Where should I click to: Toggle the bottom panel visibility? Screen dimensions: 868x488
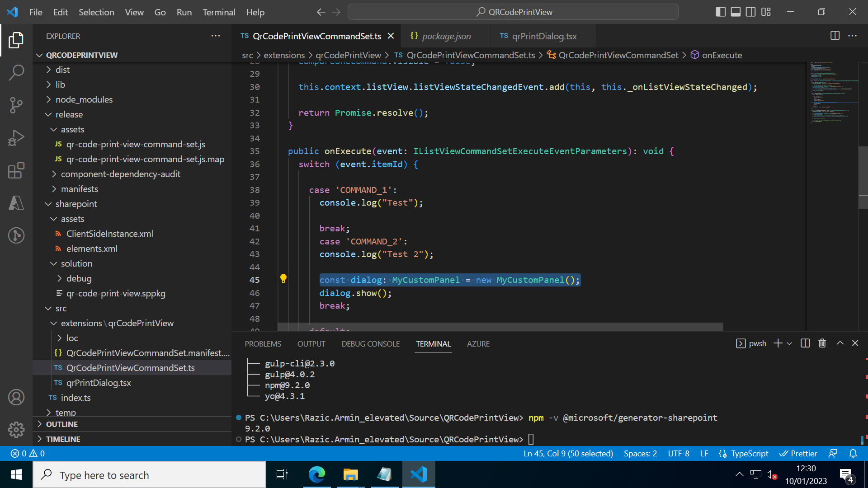735,12
